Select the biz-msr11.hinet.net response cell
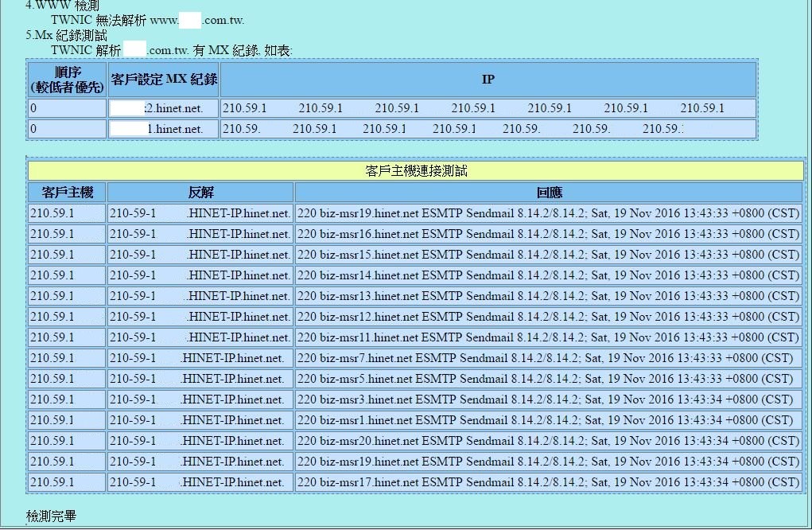The height and width of the screenshot is (530, 812). [549, 337]
